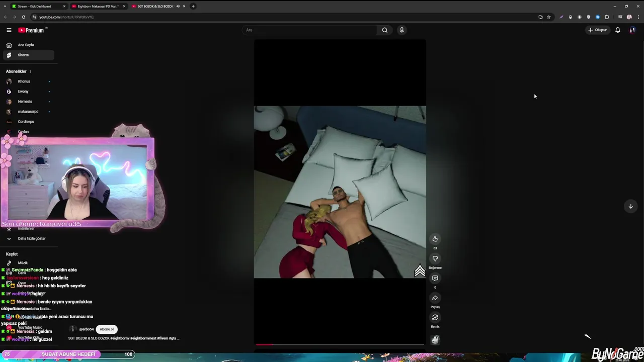
Task: Click the youtube.com address bar URL
Action: coord(66,17)
